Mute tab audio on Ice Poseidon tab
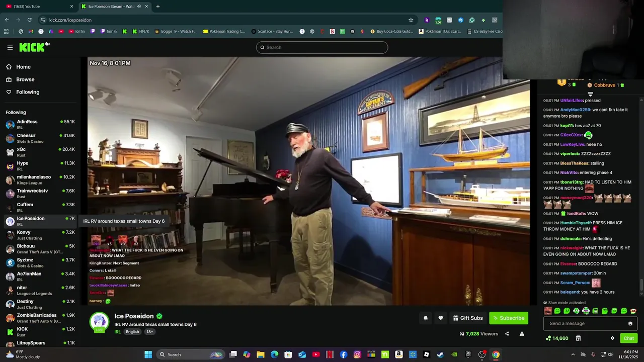This screenshot has width=644, height=362. tap(139, 7)
